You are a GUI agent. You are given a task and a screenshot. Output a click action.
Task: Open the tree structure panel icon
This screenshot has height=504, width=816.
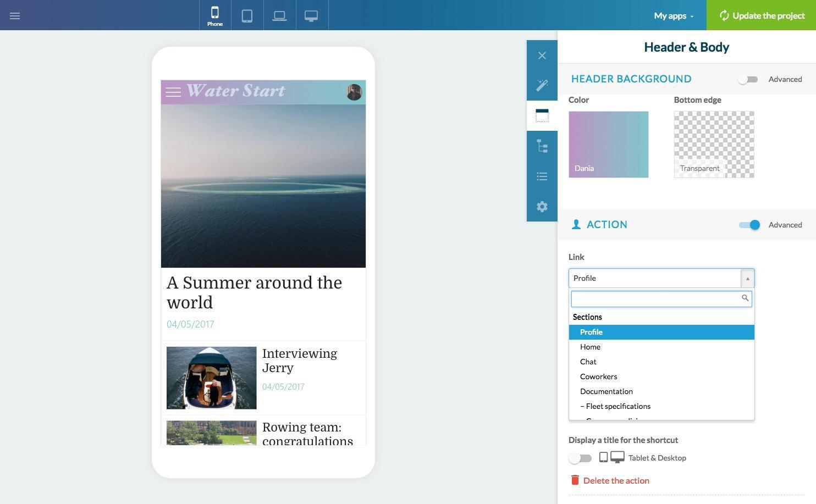click(x=542, y=146)
